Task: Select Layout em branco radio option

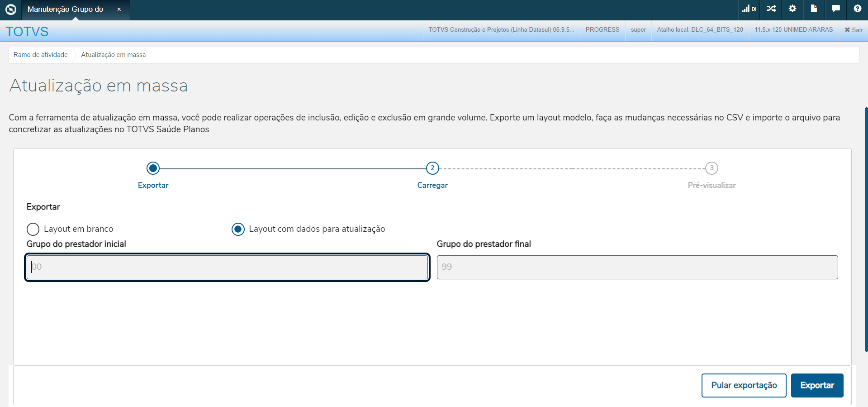Action: click(x=33, y=229)
